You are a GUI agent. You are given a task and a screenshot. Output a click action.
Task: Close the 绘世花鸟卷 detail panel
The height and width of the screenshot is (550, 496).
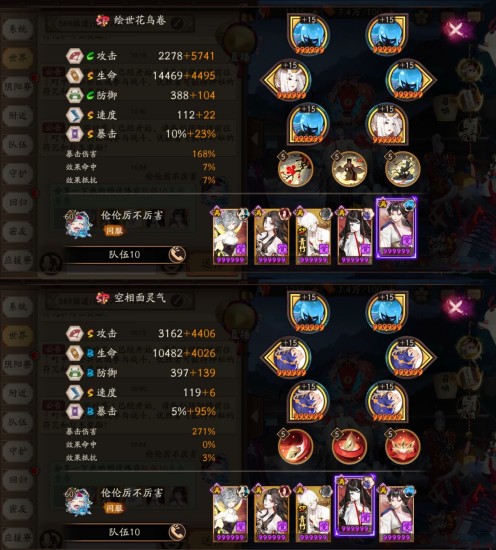(456, 29)
